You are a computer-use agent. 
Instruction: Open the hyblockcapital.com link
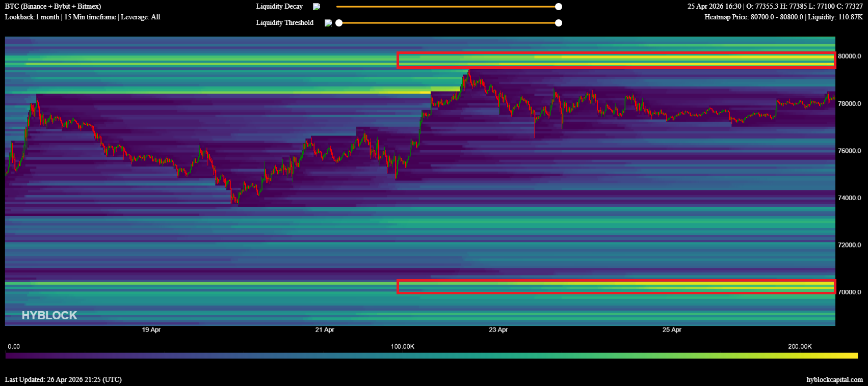coord(834,379)
